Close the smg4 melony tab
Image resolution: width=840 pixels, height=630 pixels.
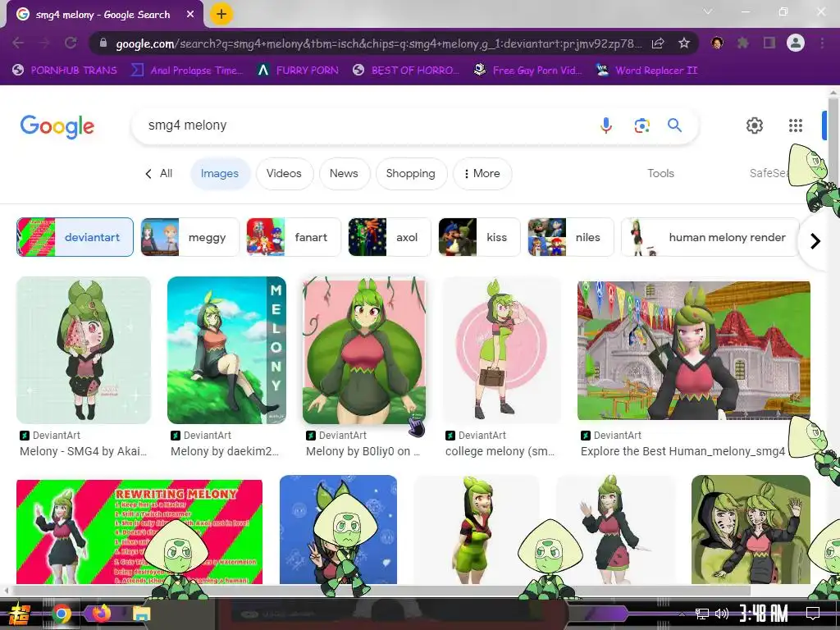point(190,15)
